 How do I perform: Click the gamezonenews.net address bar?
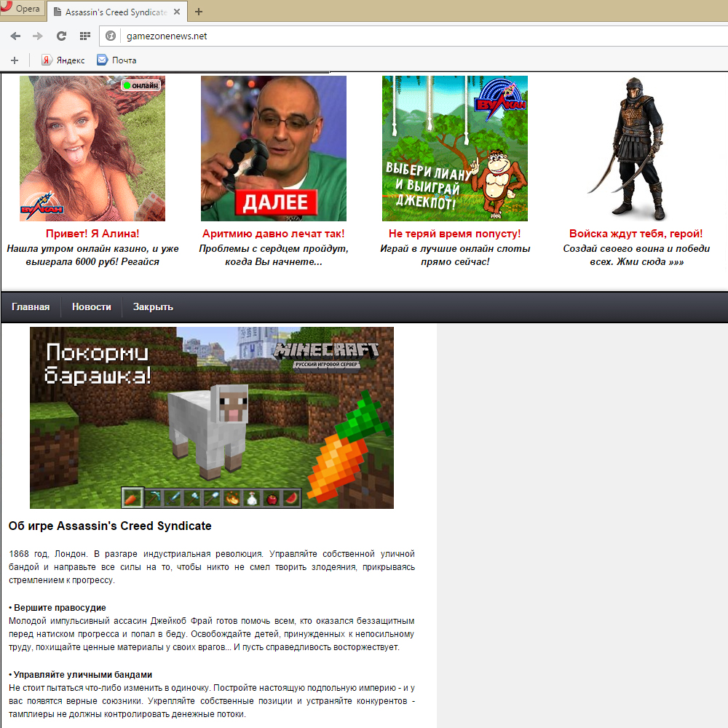coord(414,36)
